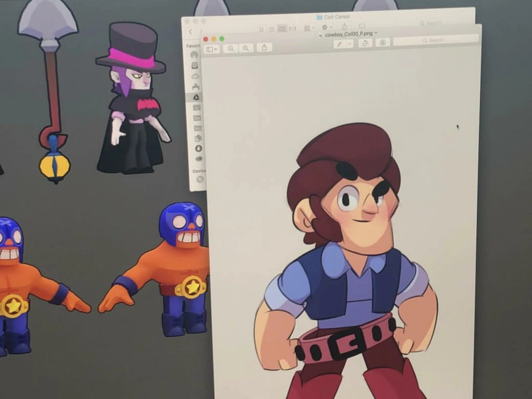Go back in the Finder window
The width and height of the screenshot is (532, 399).
[x=190, y=32]
